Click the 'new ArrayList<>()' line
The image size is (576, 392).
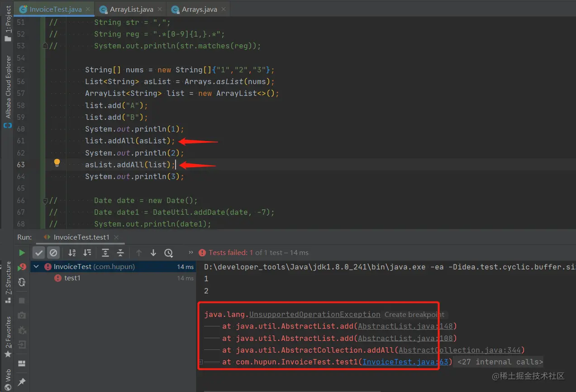click(182, 93)
